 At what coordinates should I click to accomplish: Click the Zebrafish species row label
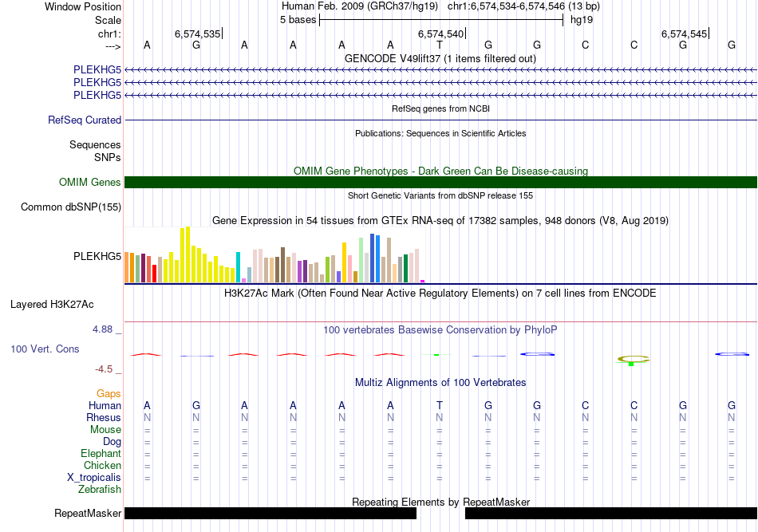pyautogui.click(x=100, y=489)
